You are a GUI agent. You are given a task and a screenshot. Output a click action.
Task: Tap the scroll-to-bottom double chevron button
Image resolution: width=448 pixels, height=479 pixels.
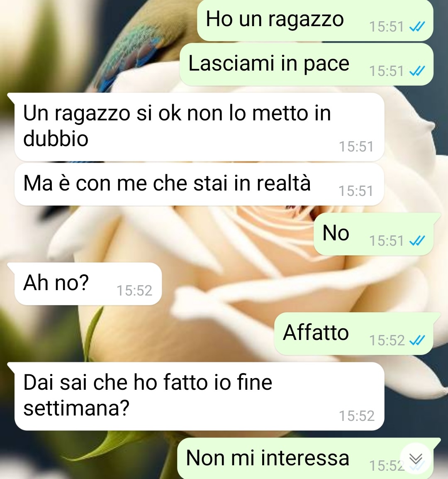tap(416, 458)
